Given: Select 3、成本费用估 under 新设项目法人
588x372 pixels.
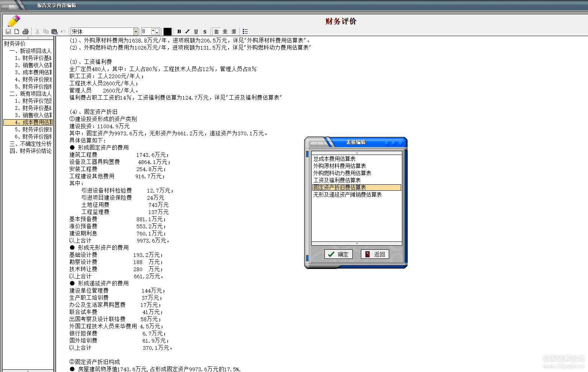Looking at the screenshot, I should [33, 72].
